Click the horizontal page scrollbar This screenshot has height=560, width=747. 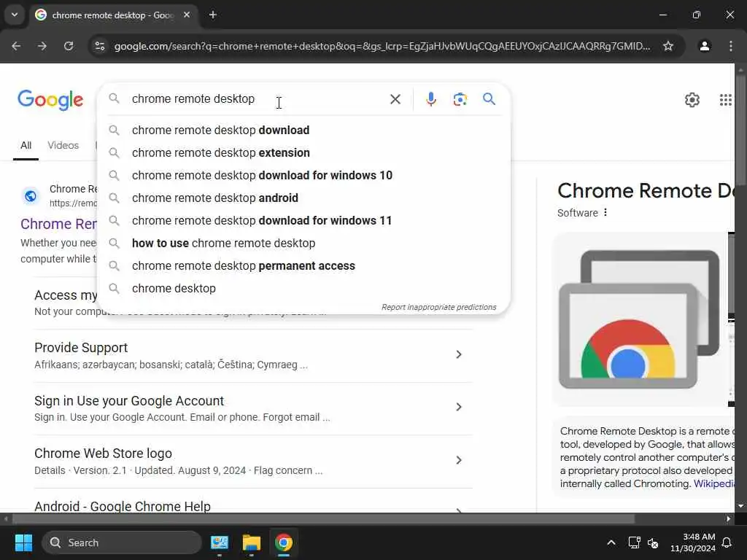click(323, 518)
